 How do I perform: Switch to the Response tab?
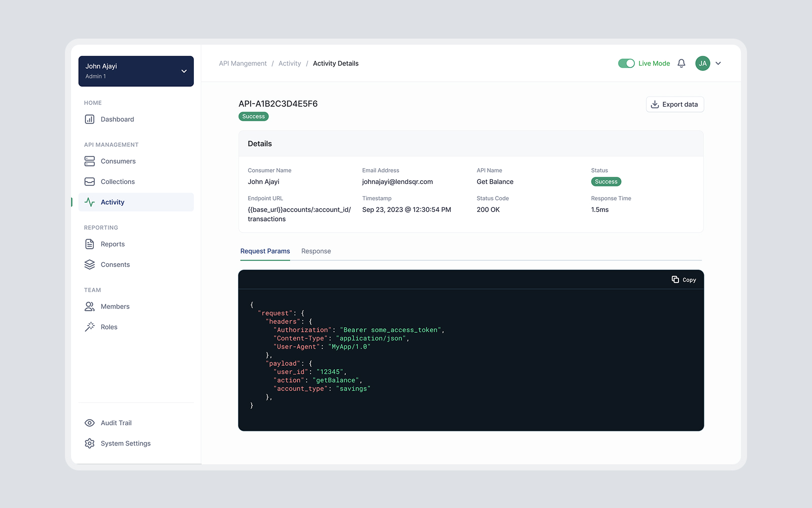(x=316, y=251)
